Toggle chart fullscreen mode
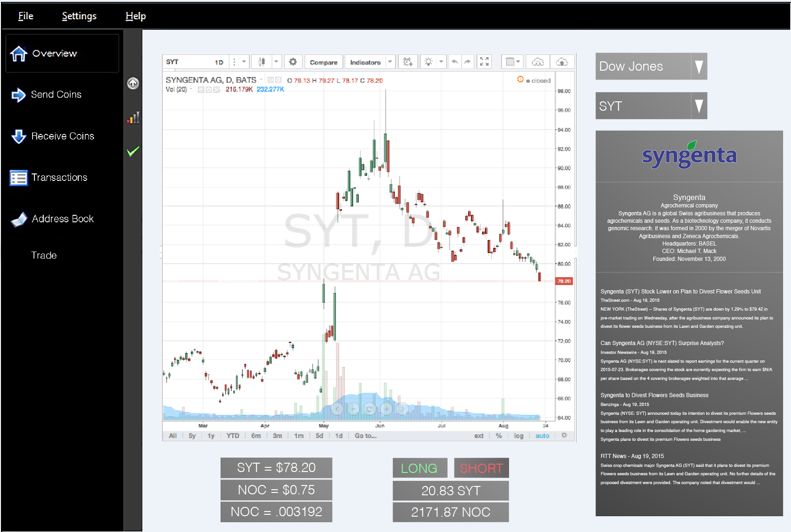 (x=484, y=62)
